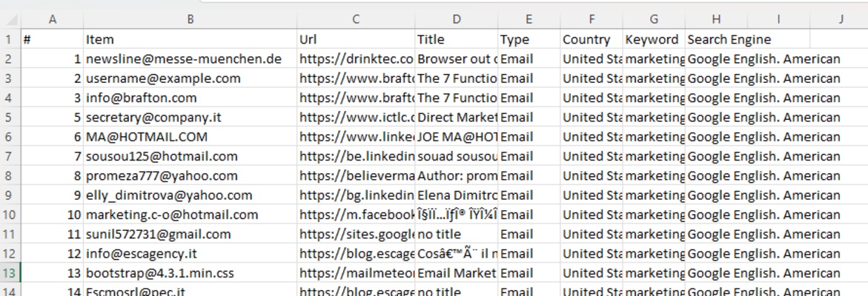The width and height of the screenshot is (868, 296).
Task: Click the 'no title' cell in row 11
Action: click(456, 234)
